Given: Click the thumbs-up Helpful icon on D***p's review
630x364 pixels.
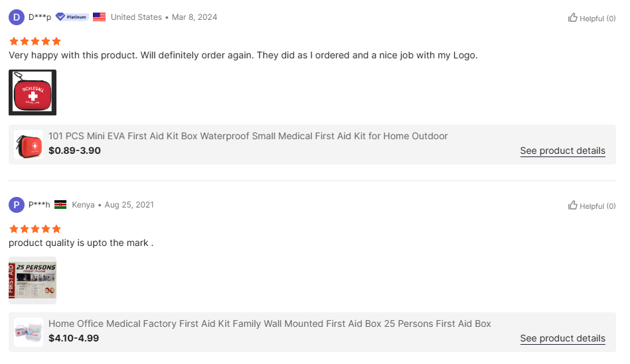Looking at the screenshot, I should click(x=573, y=18).
